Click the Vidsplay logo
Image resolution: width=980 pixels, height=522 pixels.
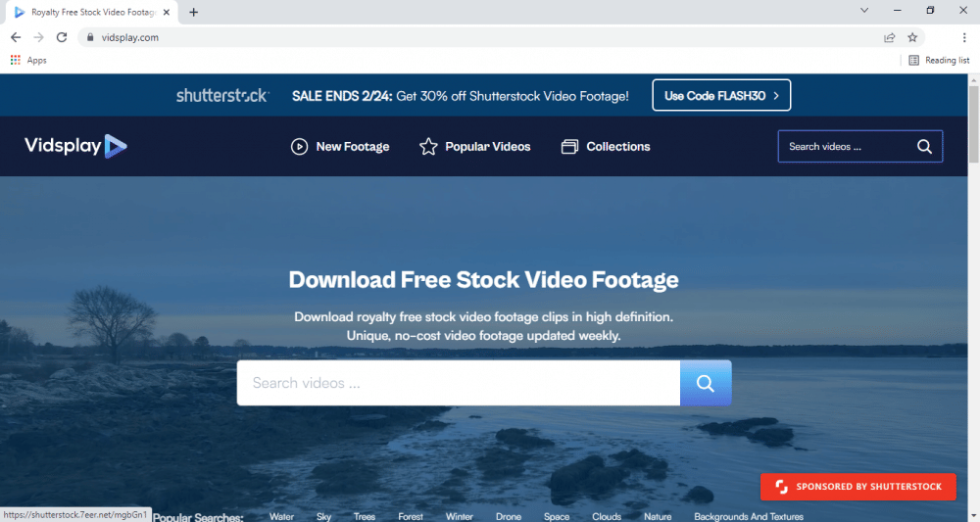tap(75, 146)
